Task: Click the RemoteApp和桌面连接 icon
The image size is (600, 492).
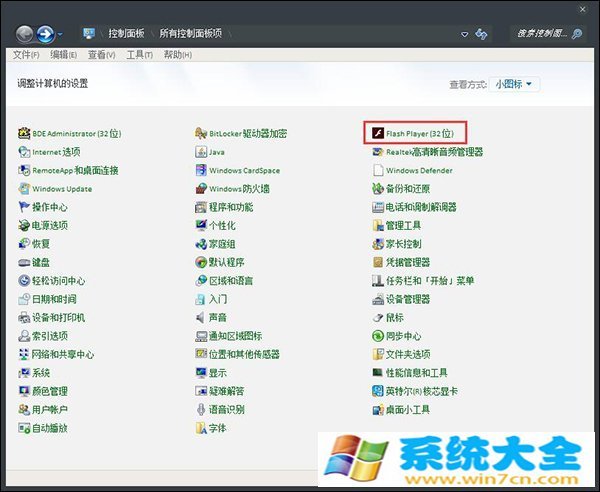Action: tap(24, 170)
